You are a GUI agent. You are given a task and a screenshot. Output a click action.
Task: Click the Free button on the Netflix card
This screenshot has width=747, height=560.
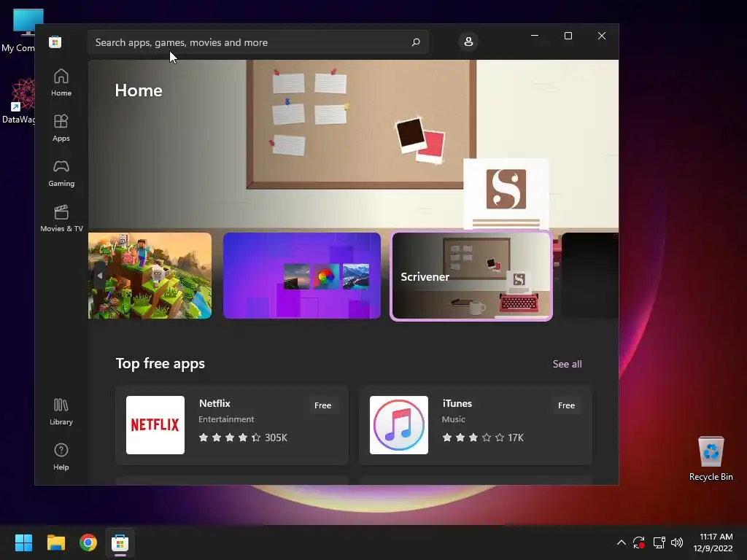(322, 405)
